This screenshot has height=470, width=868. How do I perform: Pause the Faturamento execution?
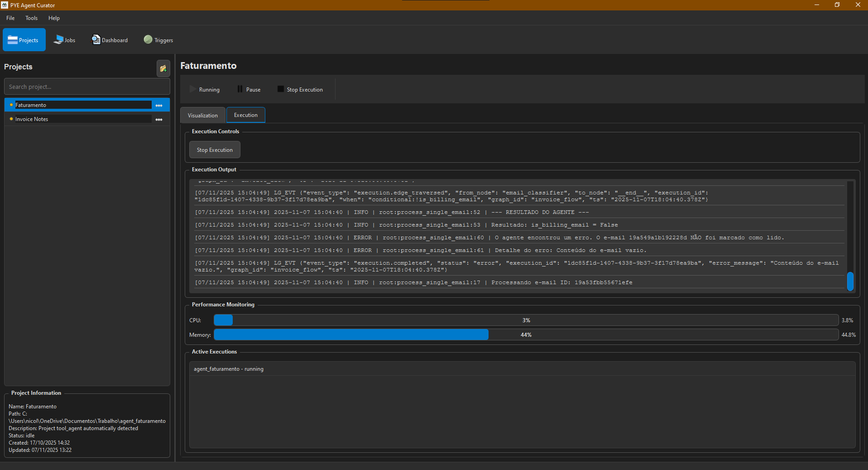point(249,89)
